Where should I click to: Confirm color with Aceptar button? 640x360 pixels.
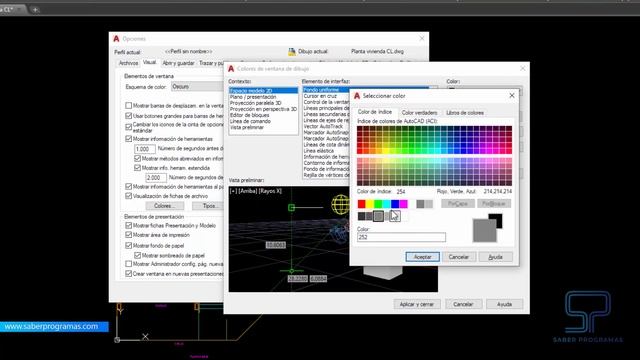tap(422, 257)
